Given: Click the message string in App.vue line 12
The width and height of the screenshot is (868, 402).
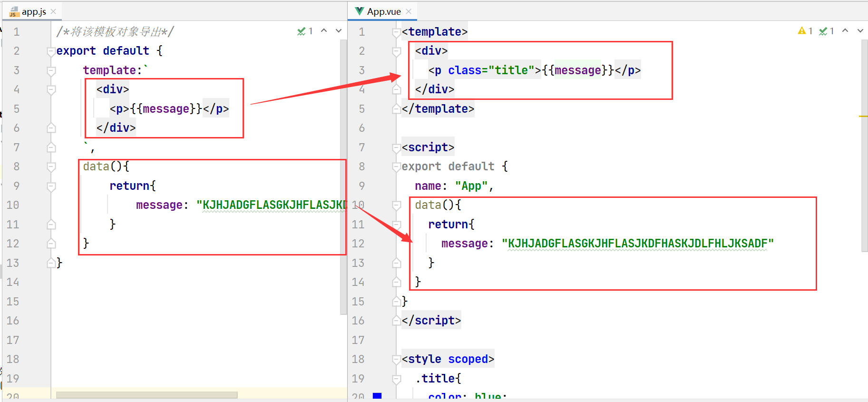Looking at the screenshot, I should pos(638,244).
